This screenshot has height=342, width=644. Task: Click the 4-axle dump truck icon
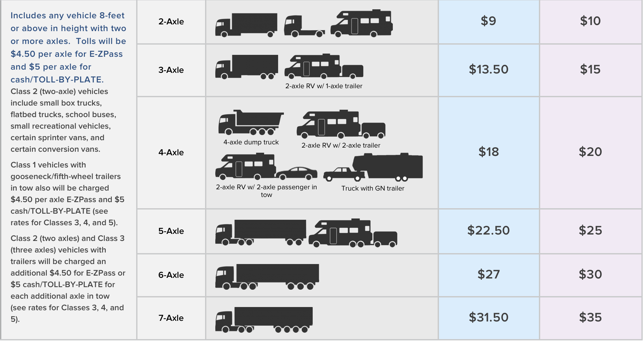[x=251, y=123]
